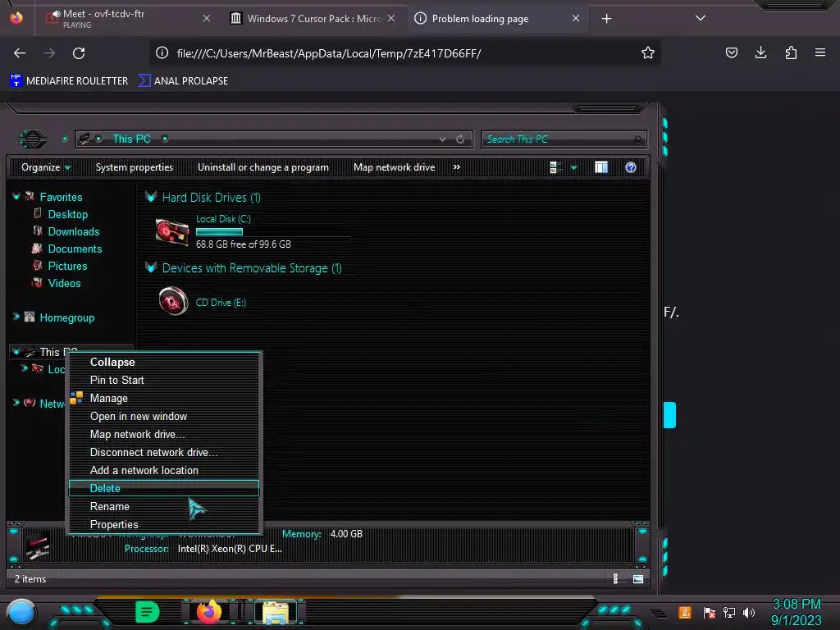Select Documents in Favorites
The width and height of the screenshot is (840, 630).
click(75, 249)
